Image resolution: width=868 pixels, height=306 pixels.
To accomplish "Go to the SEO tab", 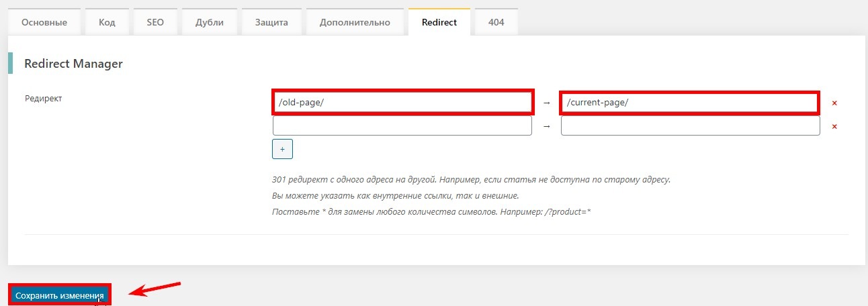I will (155, 22).
